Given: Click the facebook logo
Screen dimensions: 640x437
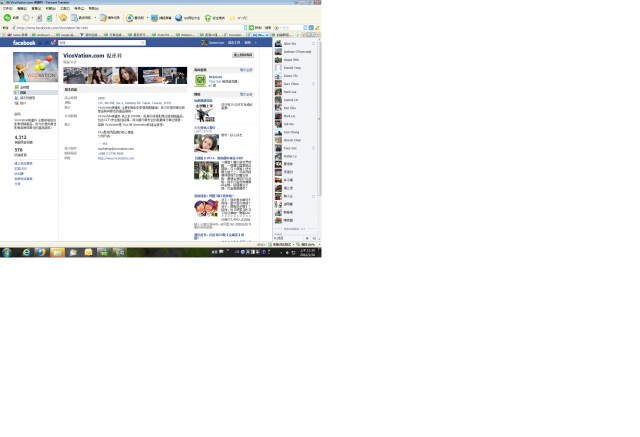Looking at the screenshot, I should coord(24,43).
